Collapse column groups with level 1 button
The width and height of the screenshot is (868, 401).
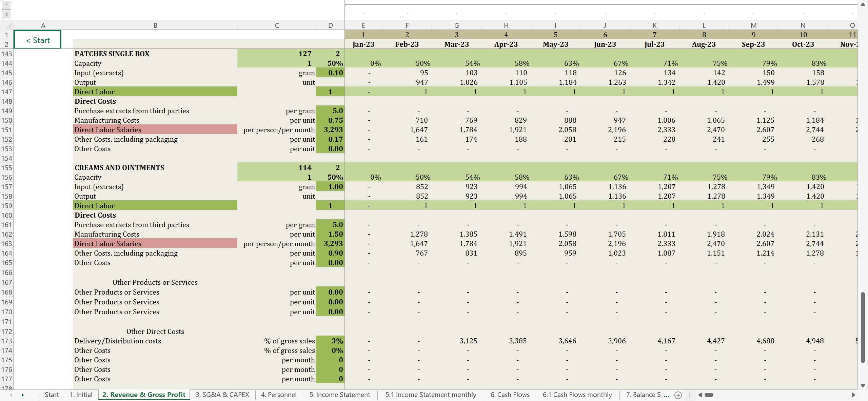(x=6, y=5)
